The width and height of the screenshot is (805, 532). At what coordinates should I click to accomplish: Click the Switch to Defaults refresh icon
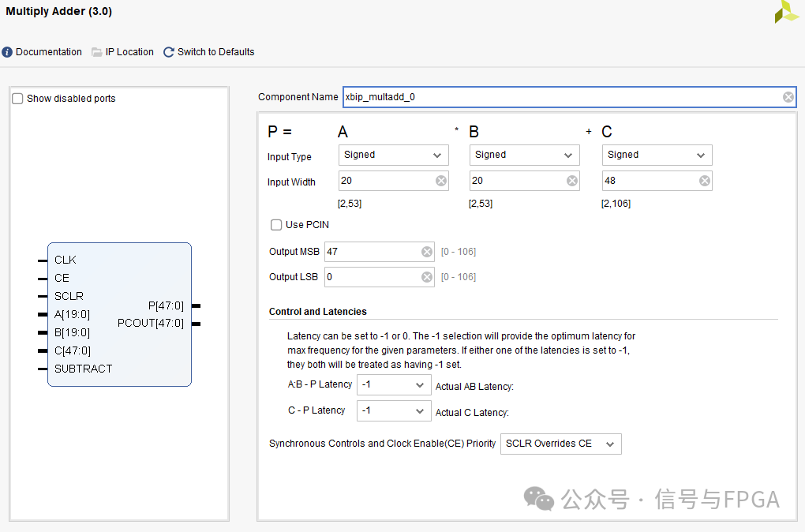pyautogui.click(x=168, y=52)
